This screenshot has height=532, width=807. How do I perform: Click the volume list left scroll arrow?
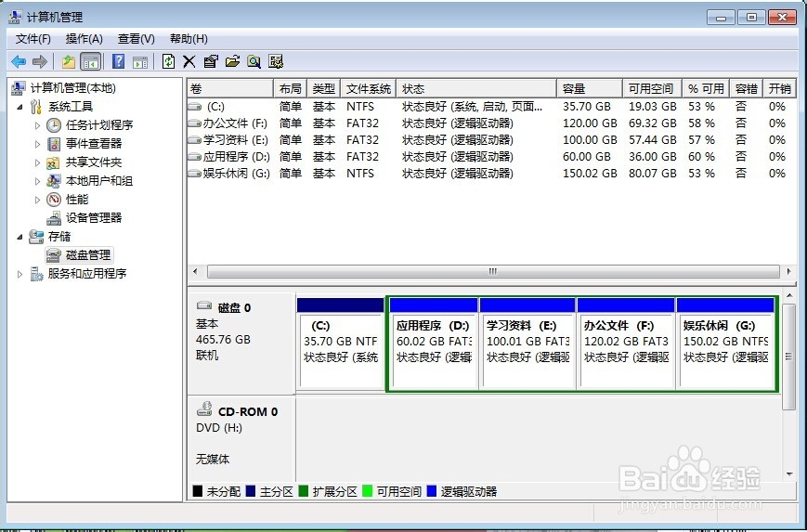(x=195, y=271)
